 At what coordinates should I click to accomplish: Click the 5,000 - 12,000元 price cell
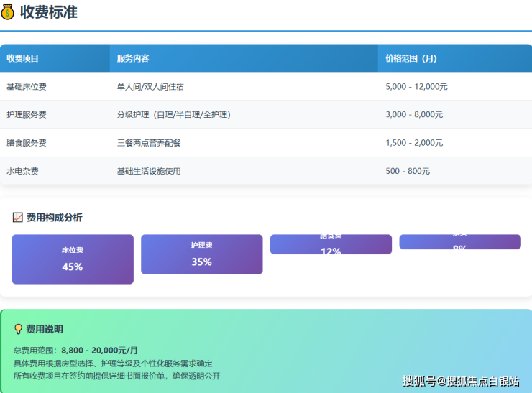(x=417, y=86)
